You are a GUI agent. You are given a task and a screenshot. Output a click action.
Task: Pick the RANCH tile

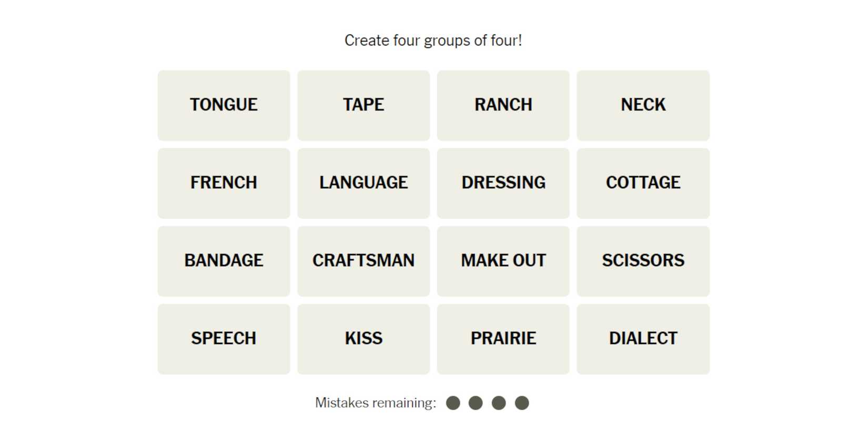[x=503, y=105]
